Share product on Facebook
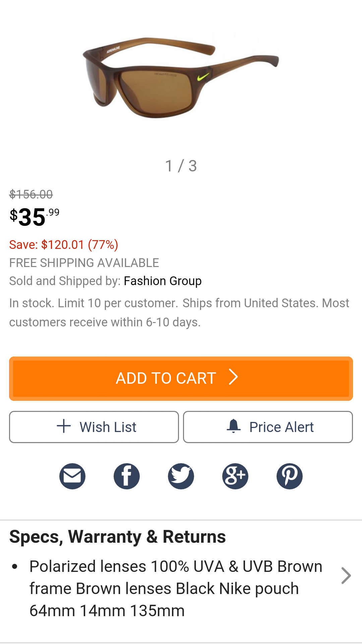362x644 pixels. pos(127,476)
